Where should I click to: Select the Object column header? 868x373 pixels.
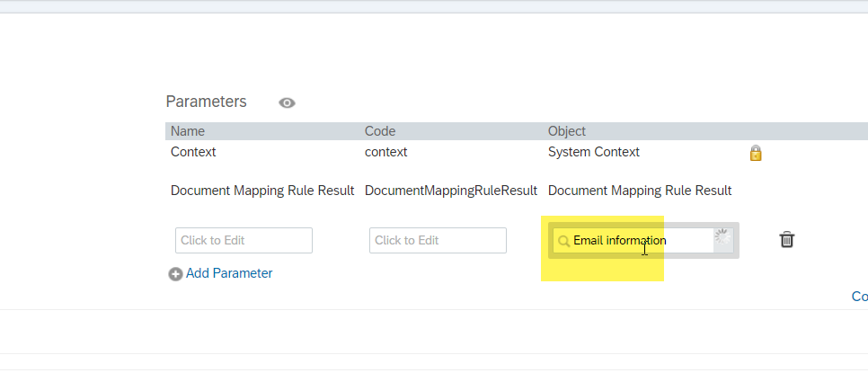[567, 131]
